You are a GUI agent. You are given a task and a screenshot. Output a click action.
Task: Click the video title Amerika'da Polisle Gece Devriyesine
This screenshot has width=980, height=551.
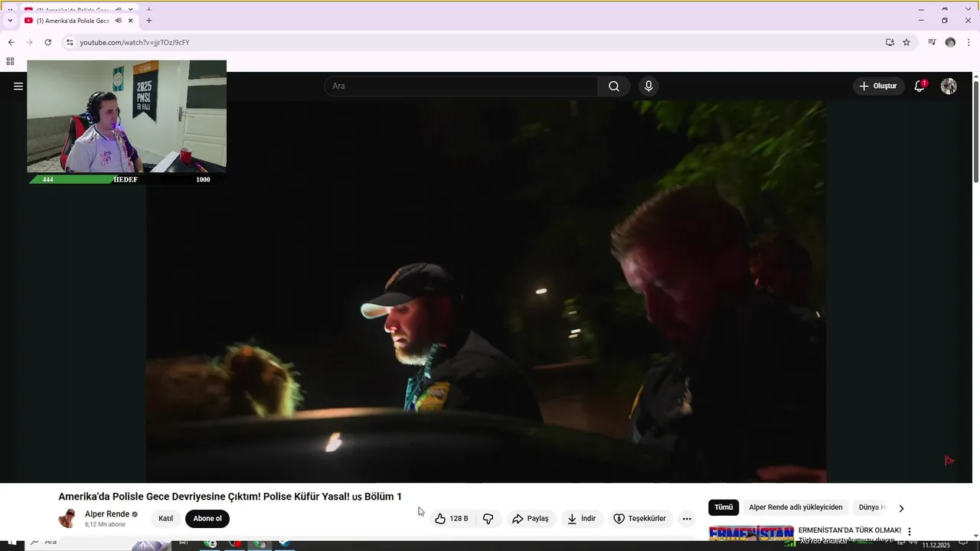(230, 497)
